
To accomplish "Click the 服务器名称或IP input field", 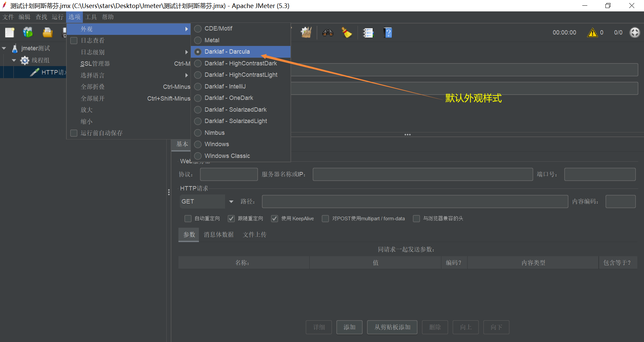I will coord(422,174).
